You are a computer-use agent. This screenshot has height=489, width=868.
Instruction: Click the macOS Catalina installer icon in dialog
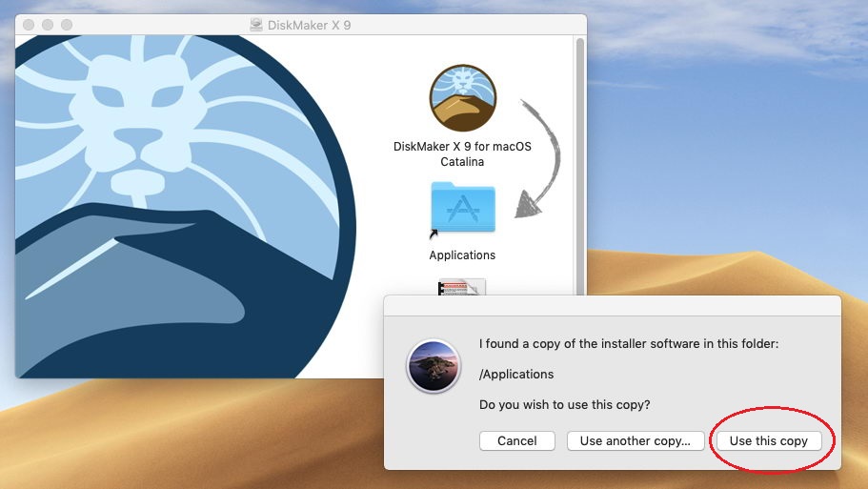click(434, 366)
